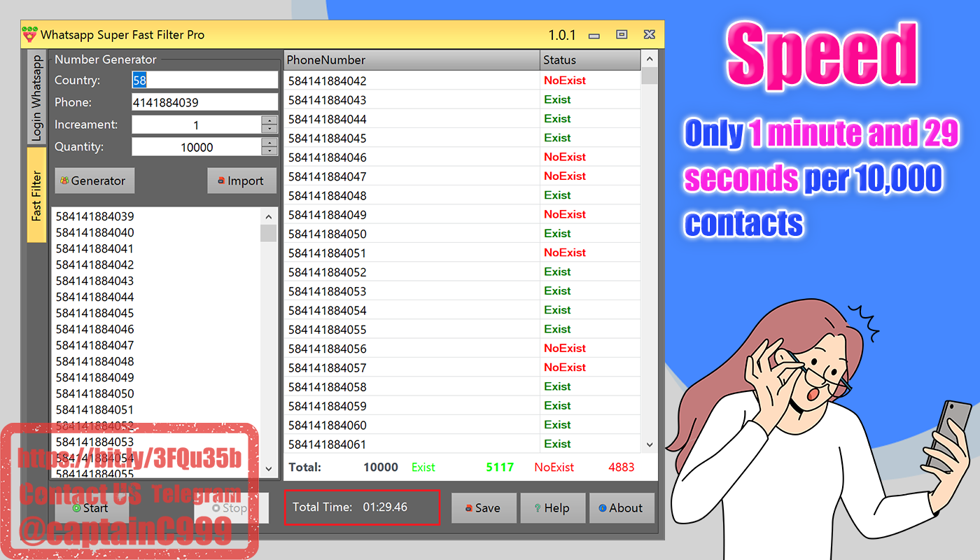Select row 584141884044 in results table

point(462,119)
